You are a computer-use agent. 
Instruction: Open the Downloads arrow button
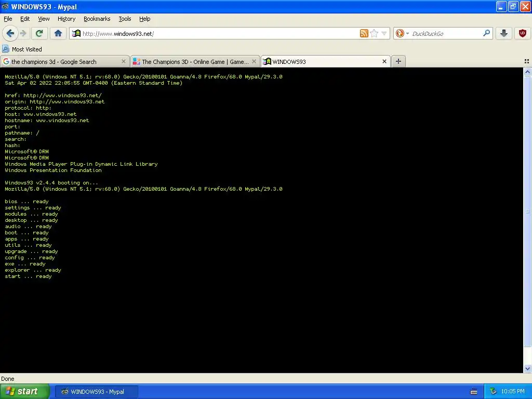tap(504, 33)
